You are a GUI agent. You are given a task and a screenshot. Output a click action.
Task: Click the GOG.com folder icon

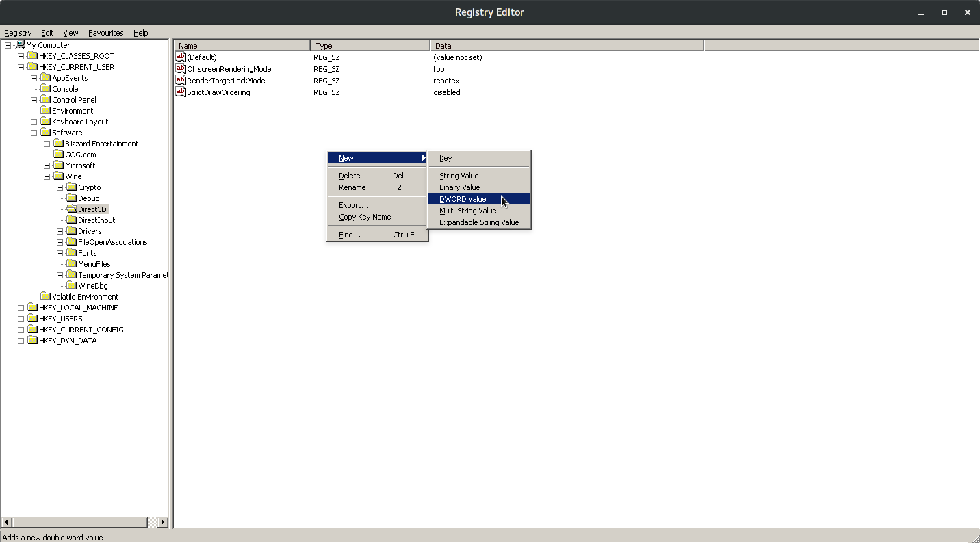[58, 155]
